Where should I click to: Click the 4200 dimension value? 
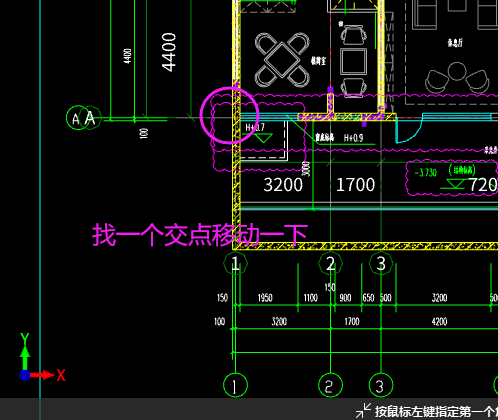(x=439, y=322)
